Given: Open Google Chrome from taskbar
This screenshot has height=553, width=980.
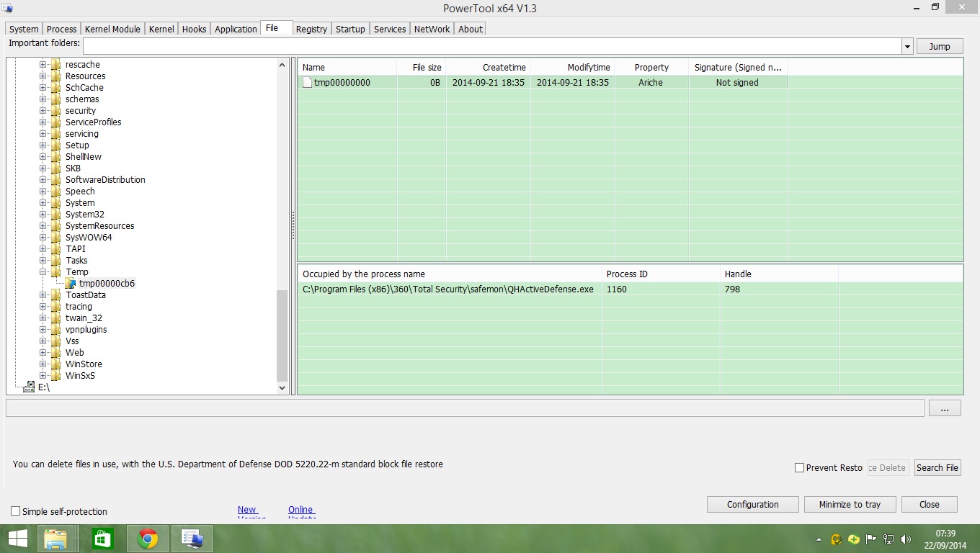Looking at the screenshot, I should pos(148,539).
